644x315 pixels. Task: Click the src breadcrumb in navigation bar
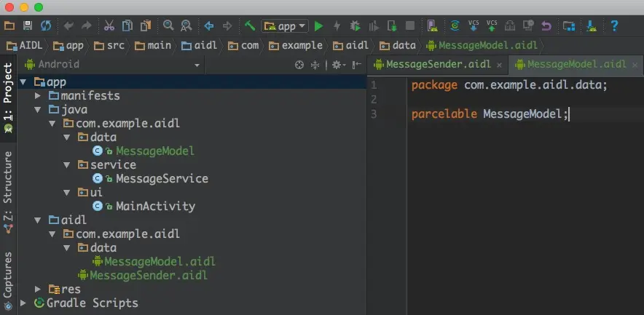[109, 46]
